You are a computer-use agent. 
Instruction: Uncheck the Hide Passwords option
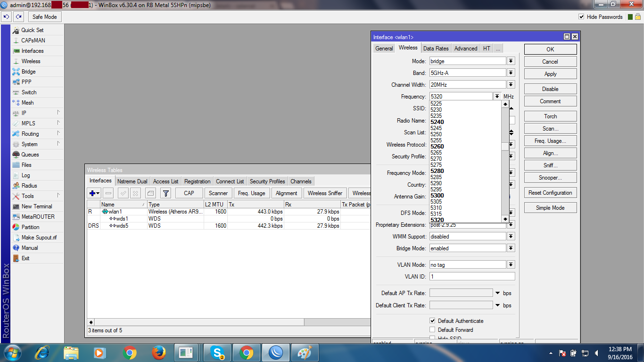(582, 16)
